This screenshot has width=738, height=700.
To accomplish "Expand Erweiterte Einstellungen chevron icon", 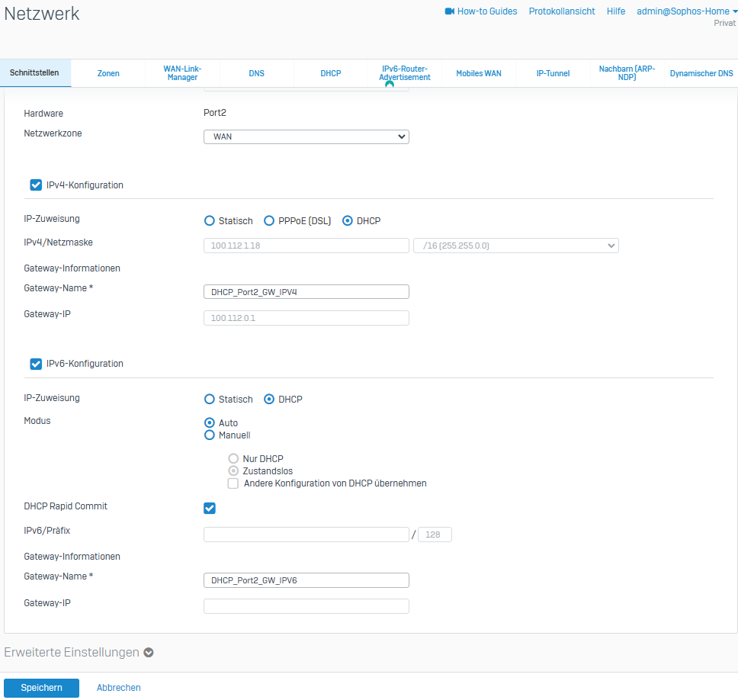I will 149,653.
